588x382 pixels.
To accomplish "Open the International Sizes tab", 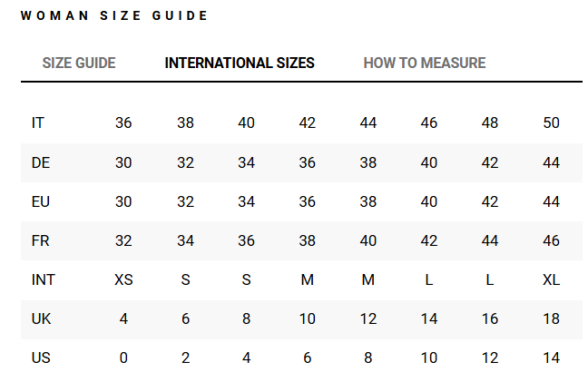I will (x=240, y=63).
